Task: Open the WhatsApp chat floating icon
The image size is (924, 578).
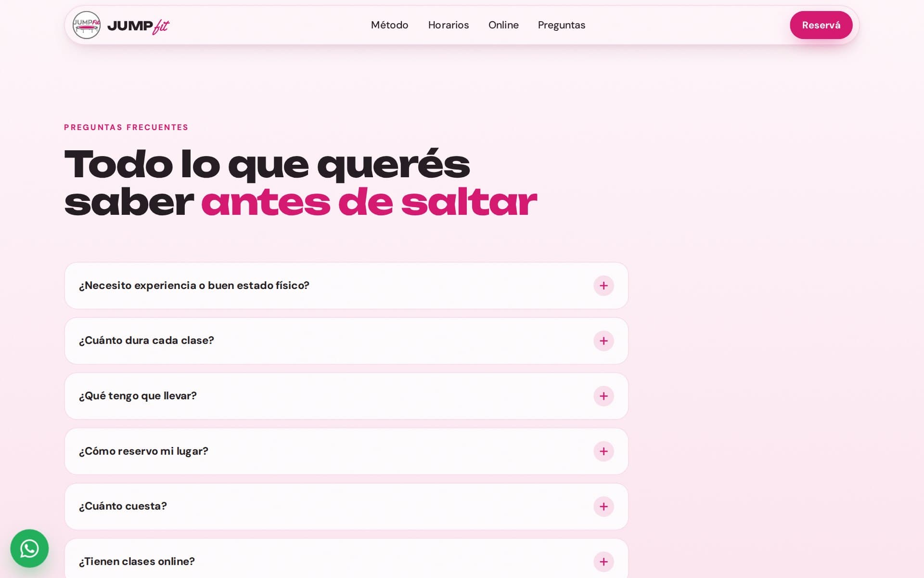Action: pos(29,548)
